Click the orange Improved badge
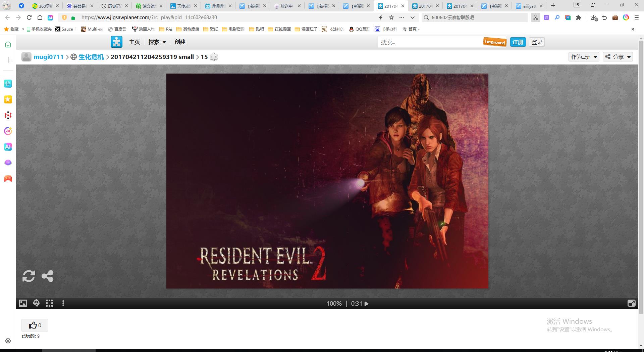Image resolution: width=644 pixels, height=352 pixels. tap(495, 42)
